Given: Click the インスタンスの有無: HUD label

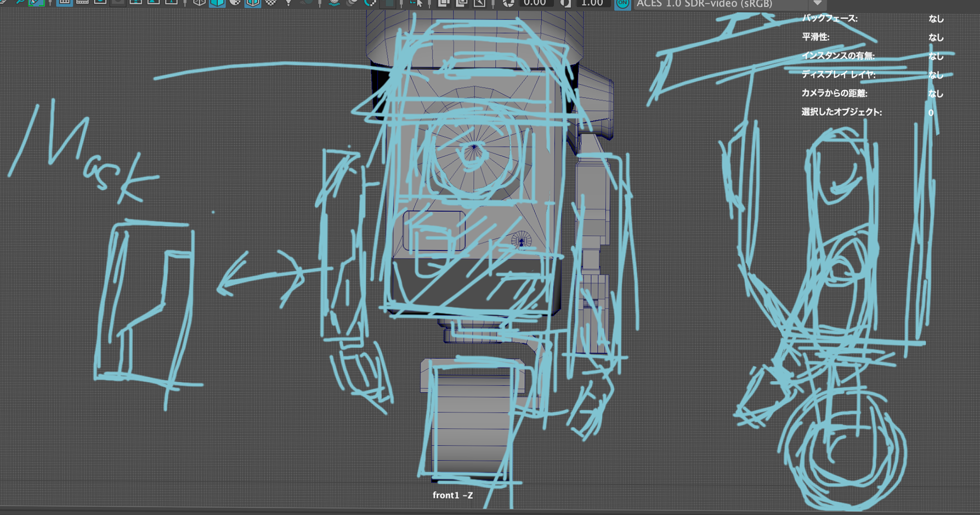Looking at the screenshot, I should [x=838, y=56].
